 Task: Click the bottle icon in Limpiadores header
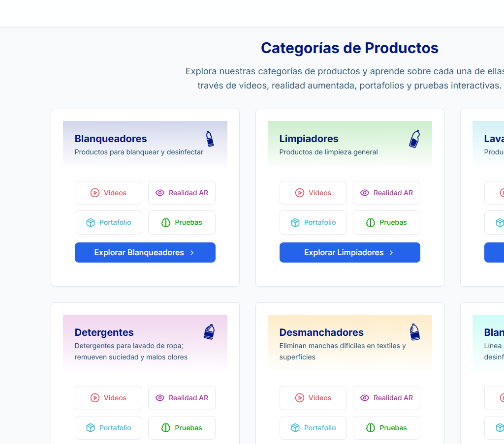414,139
